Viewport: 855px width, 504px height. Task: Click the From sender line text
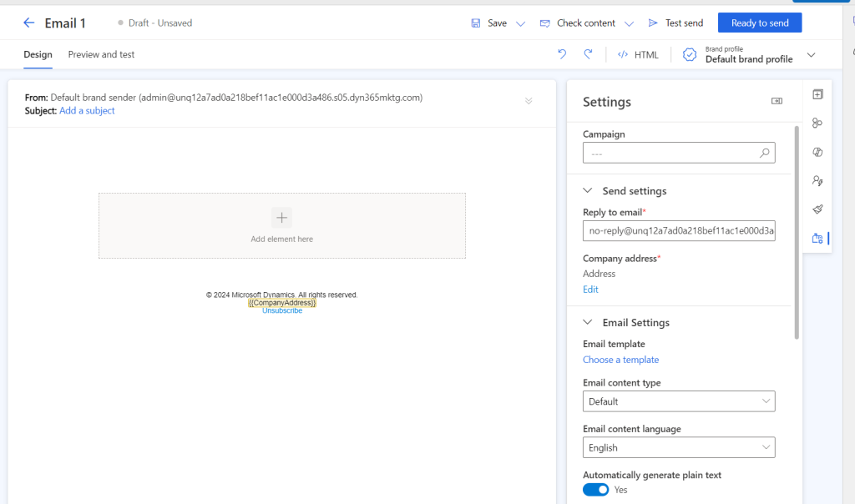click(x=224, y=98)
